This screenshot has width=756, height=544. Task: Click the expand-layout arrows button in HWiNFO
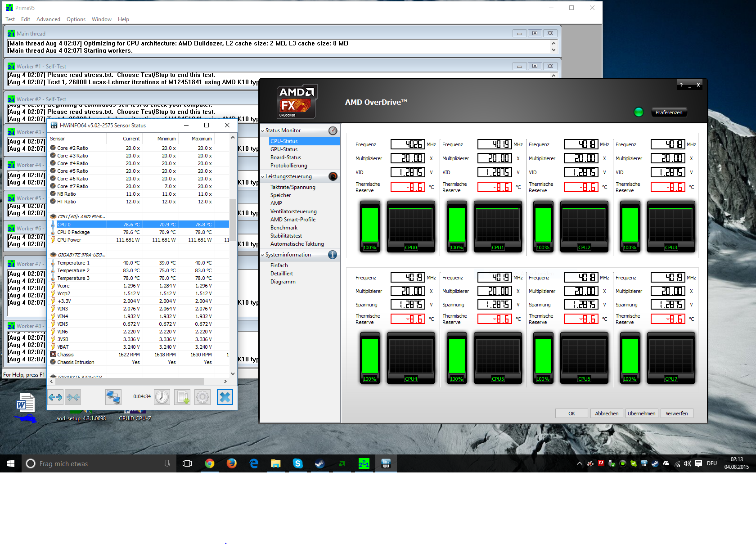pos(55,397)
